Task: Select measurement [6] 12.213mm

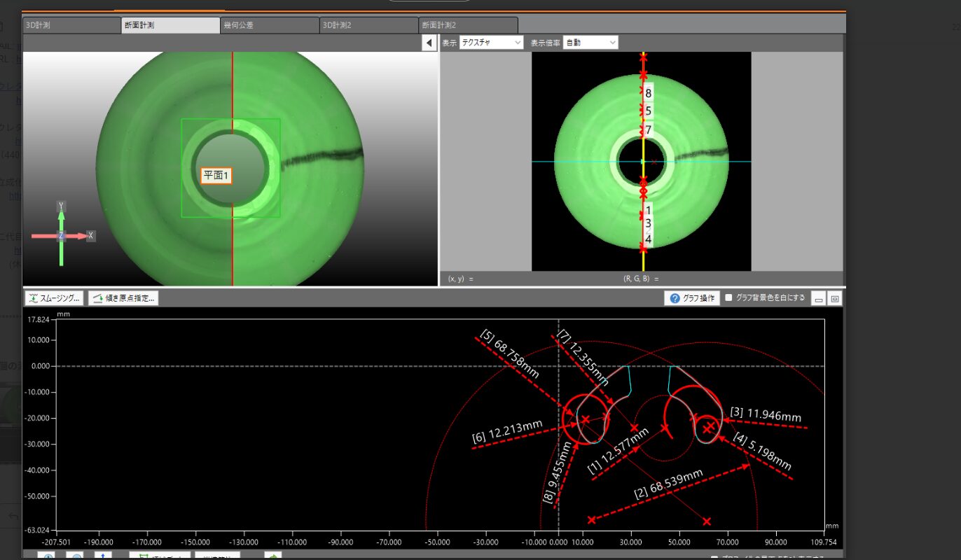Action: click(x=508, y=430)
